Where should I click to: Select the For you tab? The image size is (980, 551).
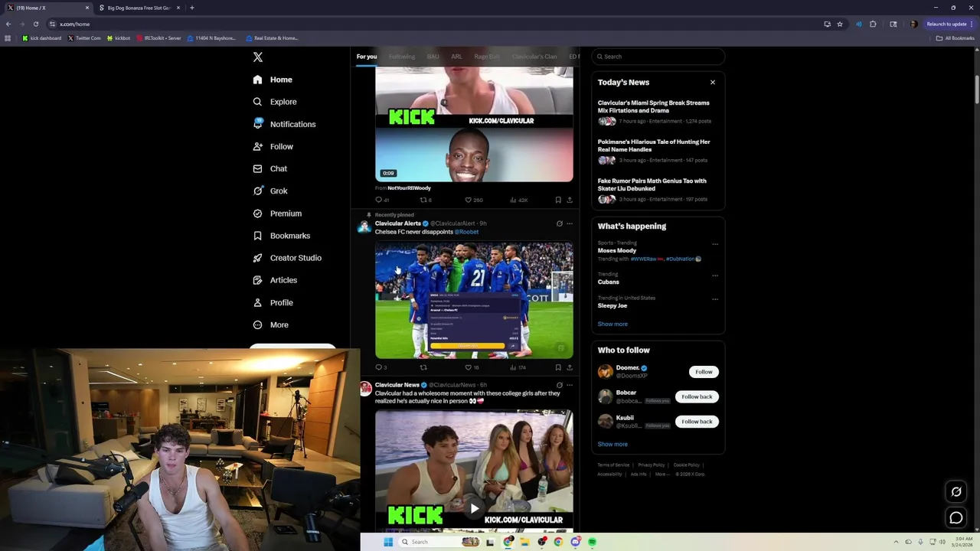[367, 57]
